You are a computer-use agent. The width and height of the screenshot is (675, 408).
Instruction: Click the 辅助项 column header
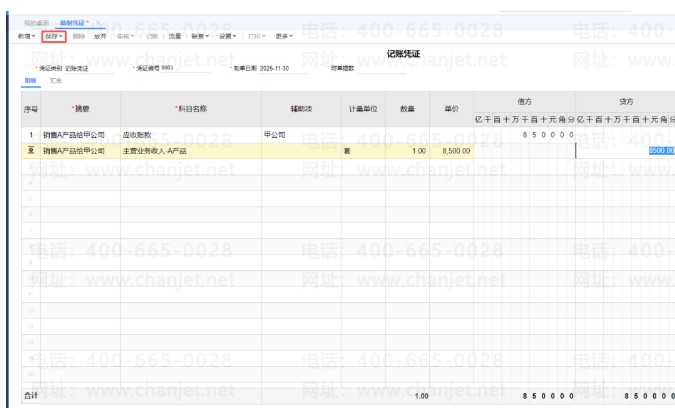[301, 109]
